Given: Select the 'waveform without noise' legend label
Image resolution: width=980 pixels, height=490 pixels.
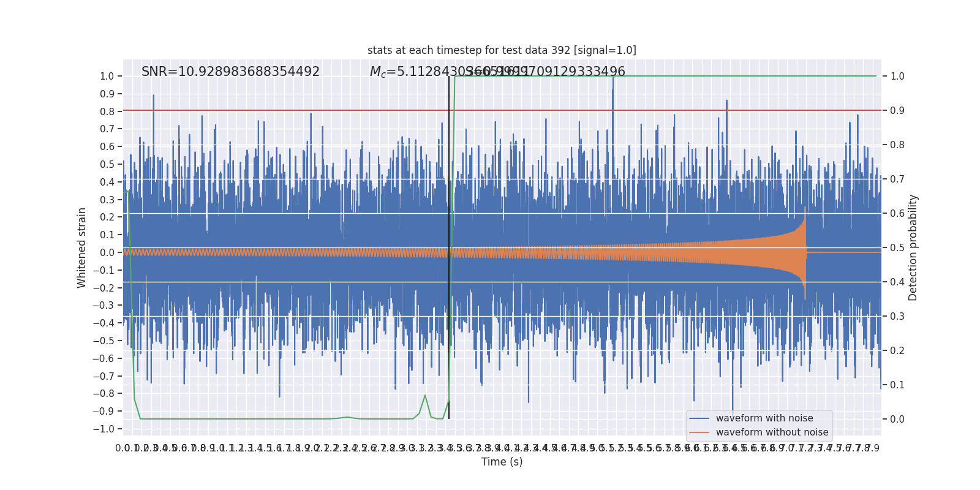Looking at the screenshot, I should coord(772,432).
